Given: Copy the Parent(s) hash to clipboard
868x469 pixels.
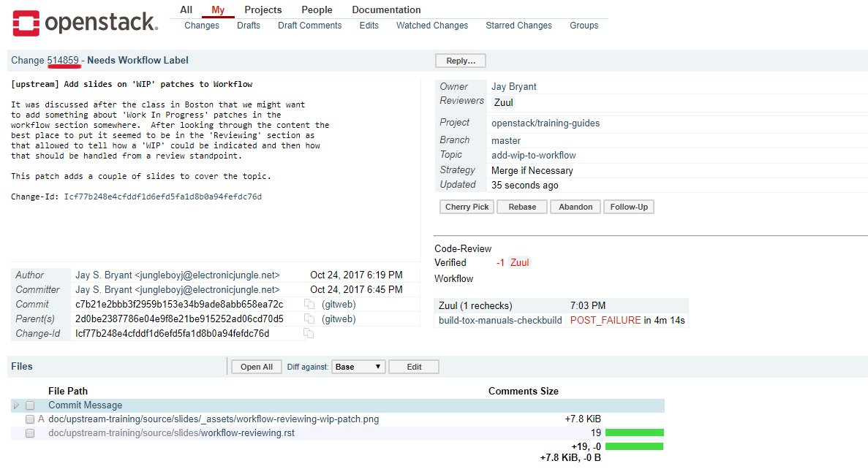Looking at the screenshot, I should 309,319.
